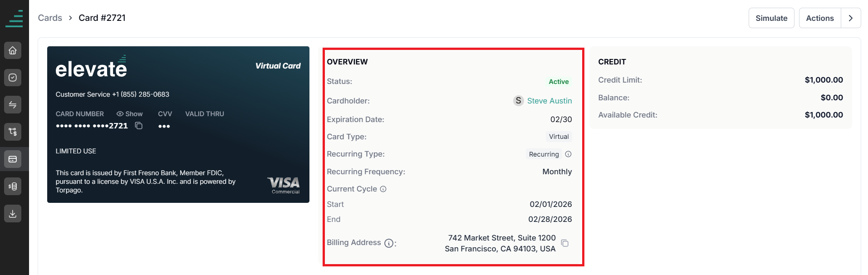Image resolution: width=868 pixels, height=275 pixels.
Task: Select the Cards icon in sidebar
Action: pos(13,159)
